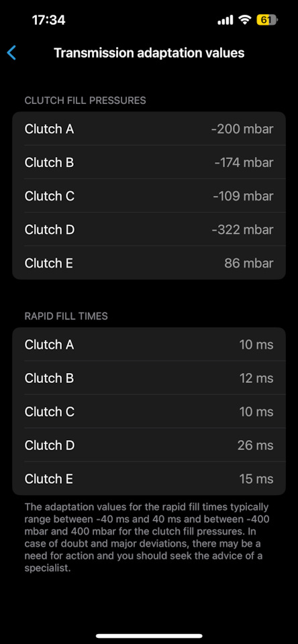Select Clutch E 86 mbar row
298x644 pixels.
click(149, 263)
